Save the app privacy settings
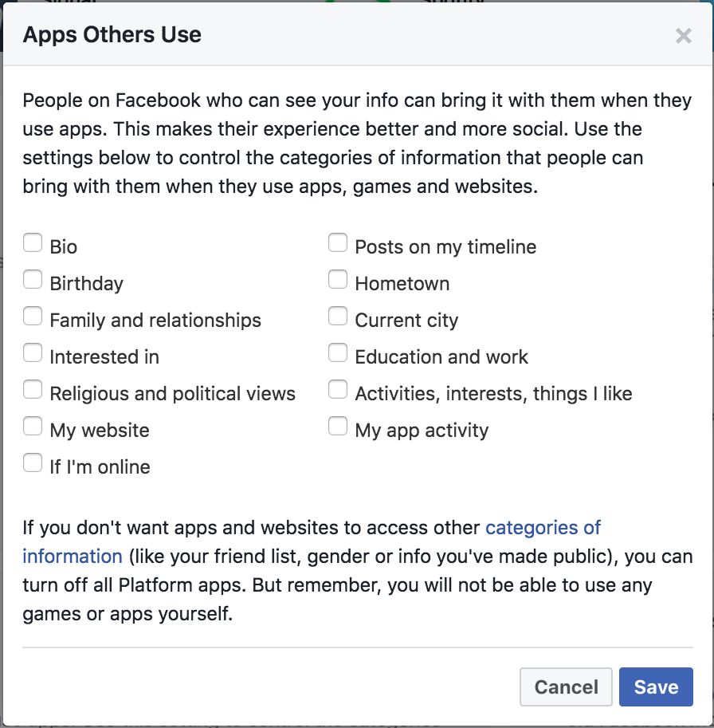The width and height of the screenshot is (714, 728). pyautogui.click(x=656, y=687)
